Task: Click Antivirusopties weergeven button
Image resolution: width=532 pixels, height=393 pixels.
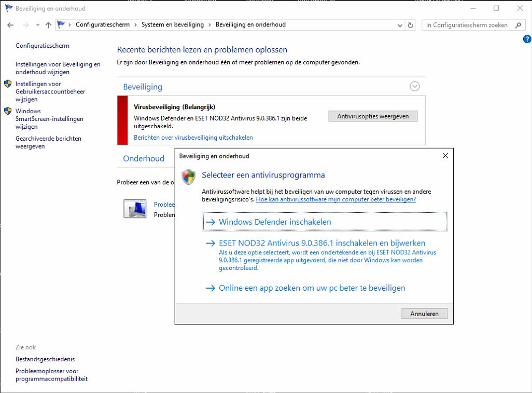Action: coord(373,116)
